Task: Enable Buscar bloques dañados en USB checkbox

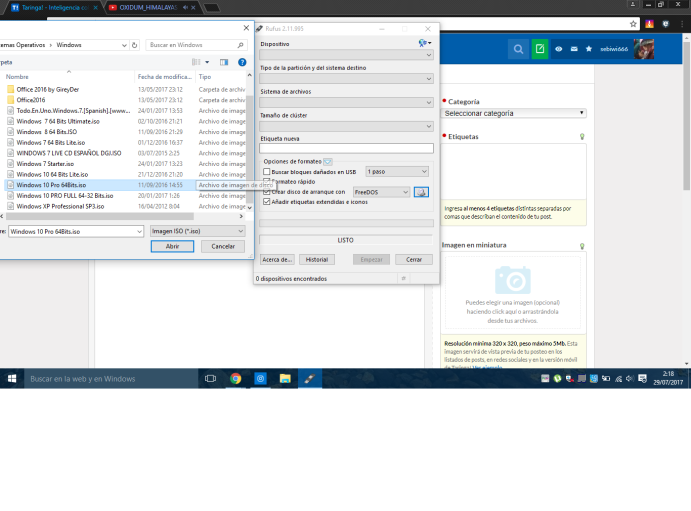Action: coord(267,172)
